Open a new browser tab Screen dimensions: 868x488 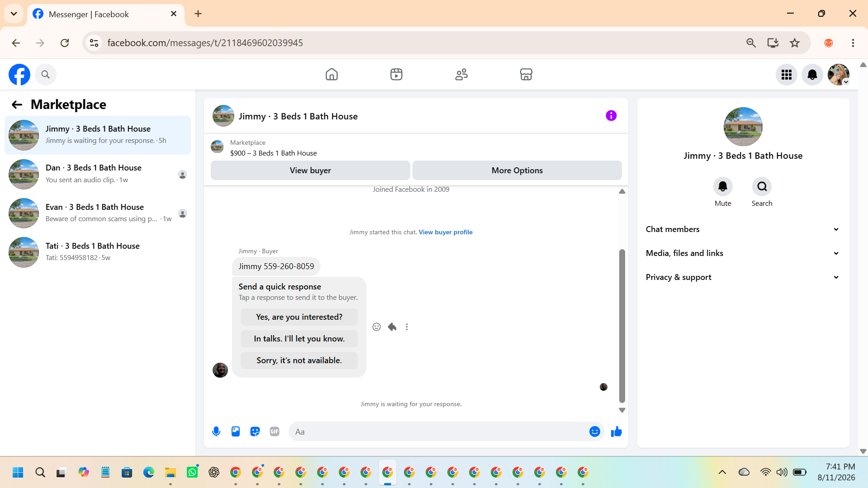198,14
